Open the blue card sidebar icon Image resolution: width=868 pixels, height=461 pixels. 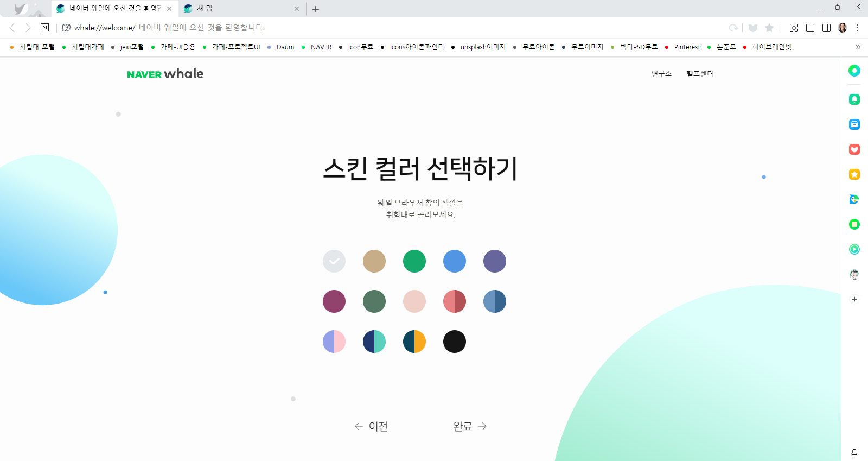(854, 124)
